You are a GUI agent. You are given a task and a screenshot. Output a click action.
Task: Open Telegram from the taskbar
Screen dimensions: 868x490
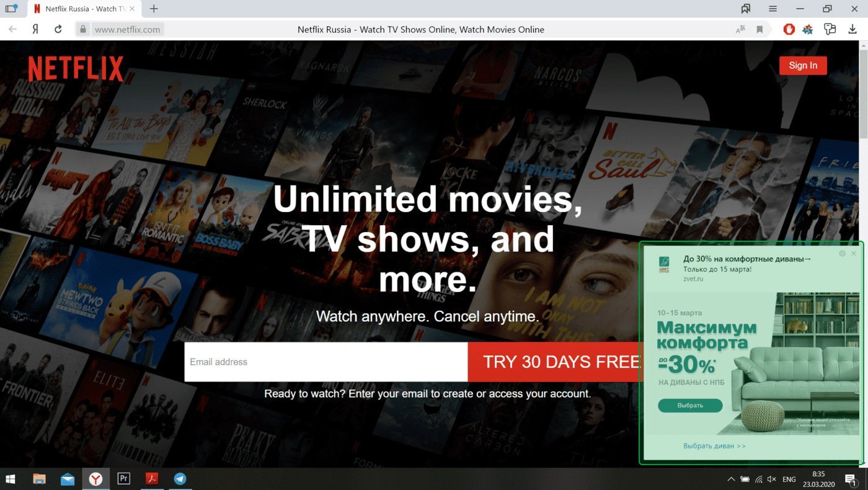pyautogui.click(x=180, y=479)
